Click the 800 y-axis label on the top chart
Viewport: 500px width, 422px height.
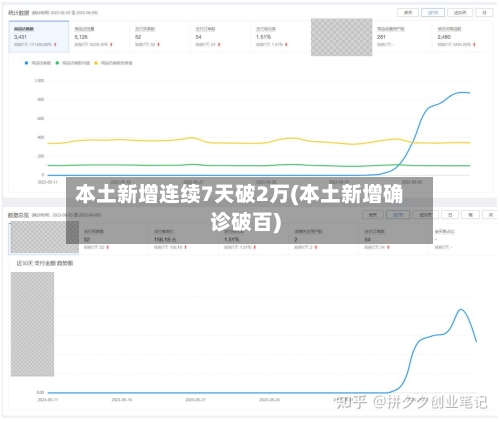[41, 99]
